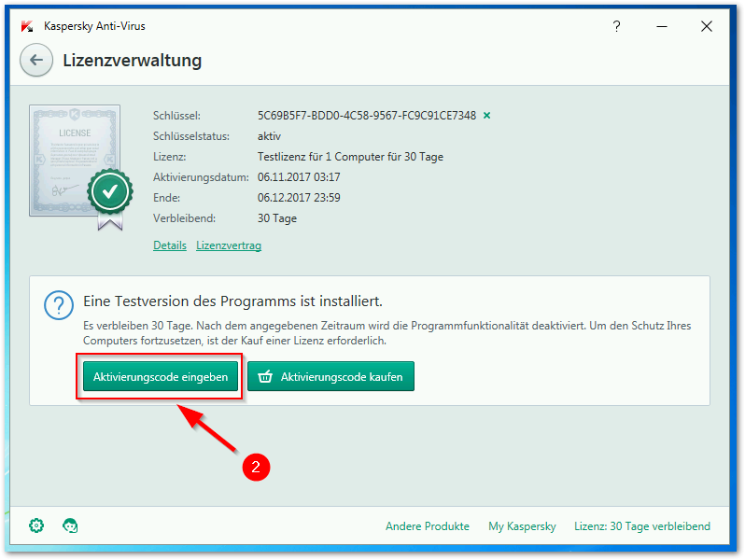Click the 'Schlüsselstatus:' label
Image resolution: width=745 pixels, height=560 pixels.
coord(191,136)
